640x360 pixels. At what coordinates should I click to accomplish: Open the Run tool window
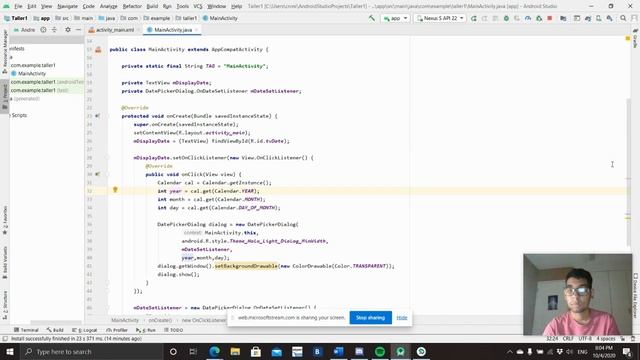(x=146, y=330)
